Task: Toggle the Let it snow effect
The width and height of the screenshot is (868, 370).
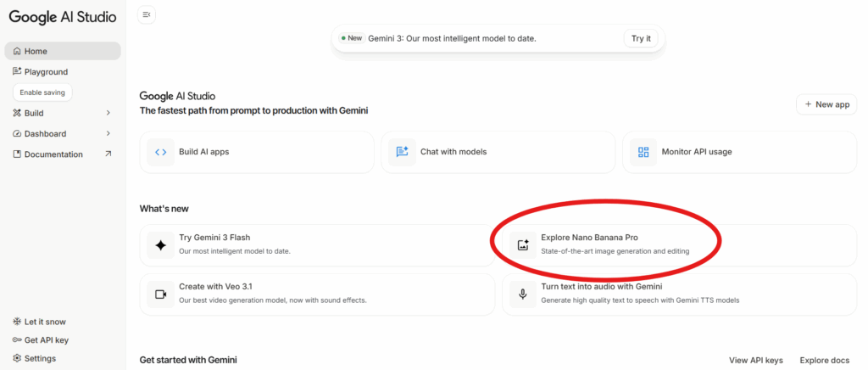Action: point(45,322)
